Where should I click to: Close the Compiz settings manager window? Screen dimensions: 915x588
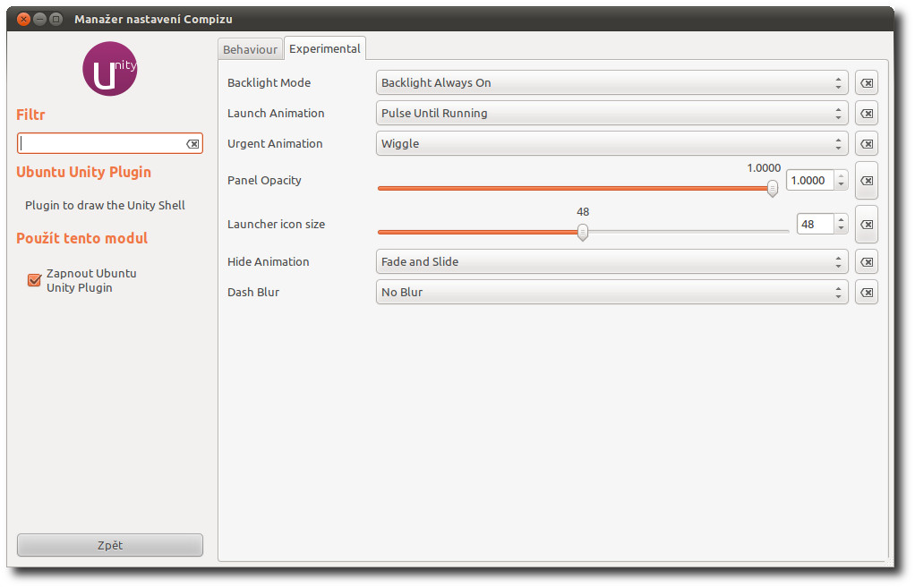click(x=23, y=20)
